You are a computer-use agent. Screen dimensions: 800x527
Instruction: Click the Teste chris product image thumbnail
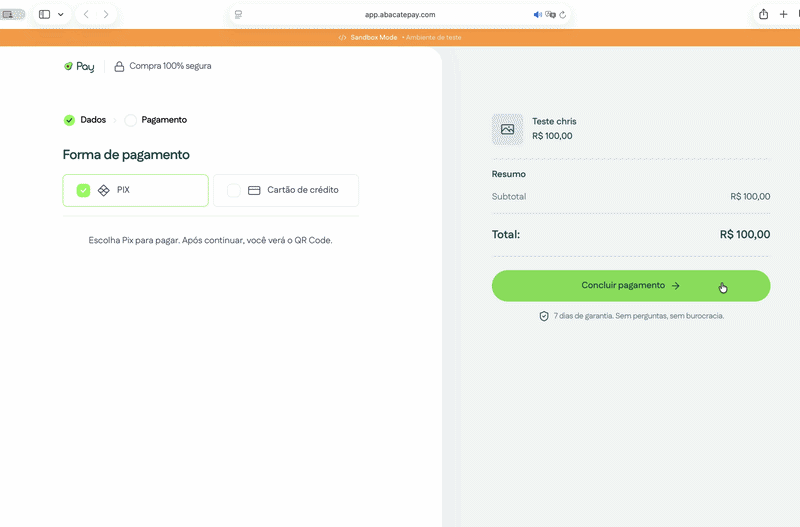pyautogui.click(x=507, y=129)
